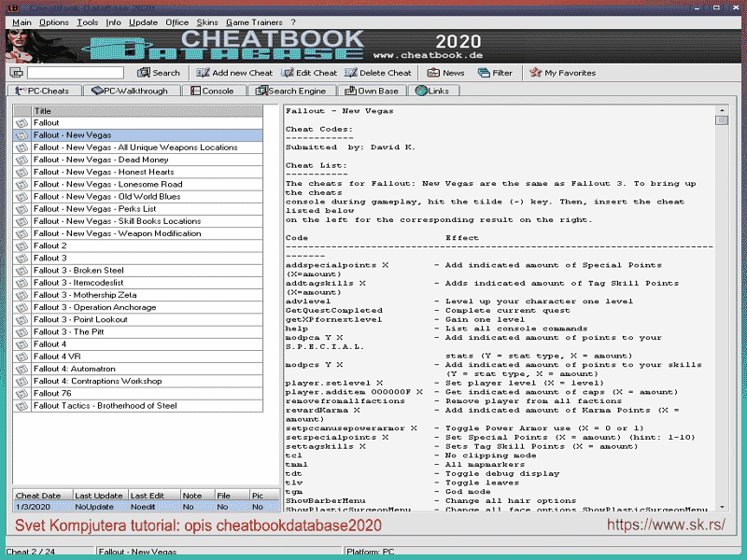Click row icon beside Fallout Tactics - Brotherhood of Steel

pyautogui.click(x=21, y=406)
